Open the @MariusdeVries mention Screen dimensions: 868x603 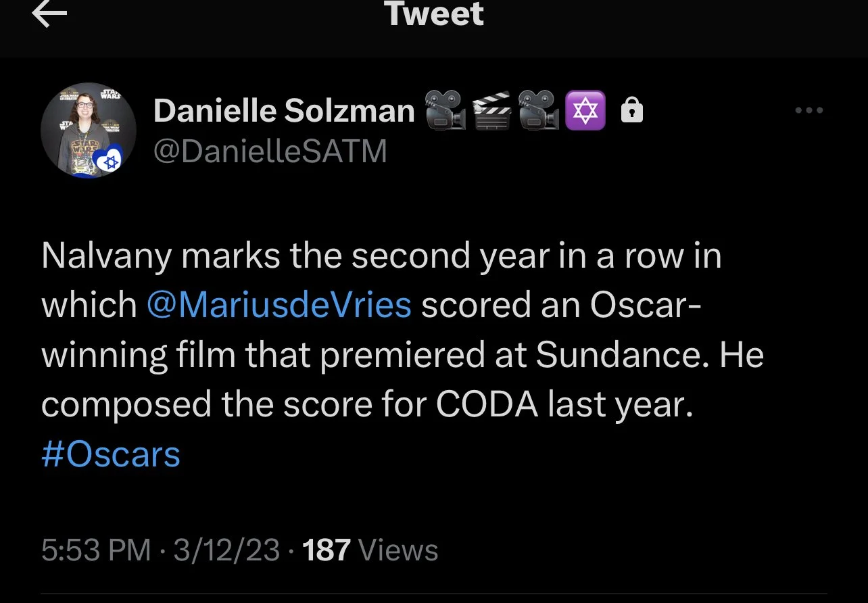279,306
